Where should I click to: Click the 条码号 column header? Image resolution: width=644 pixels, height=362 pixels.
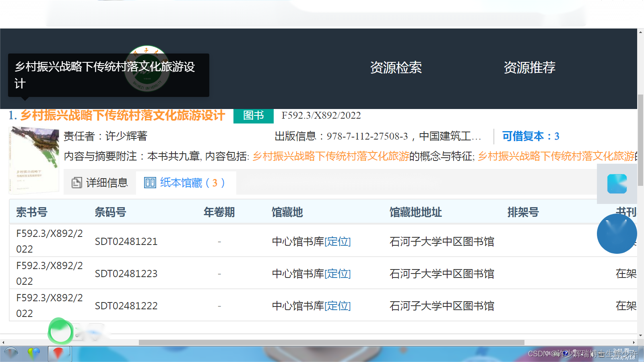110,212
